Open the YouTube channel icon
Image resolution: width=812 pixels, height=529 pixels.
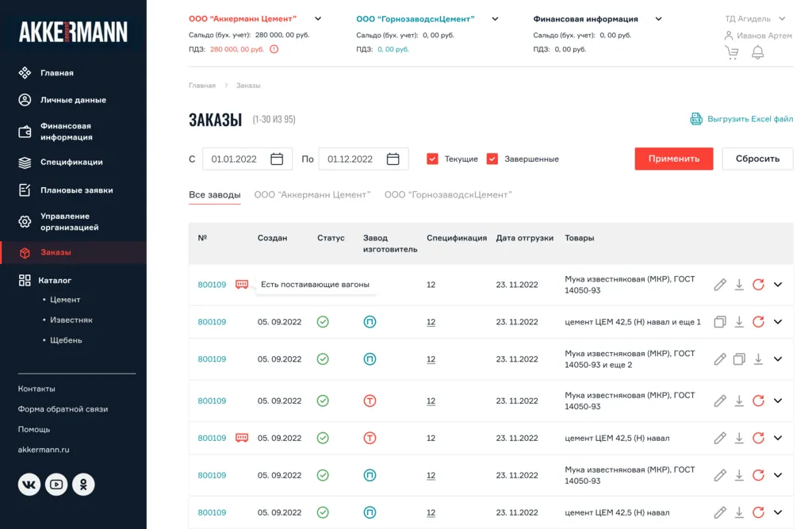click(x=56, y=484)
